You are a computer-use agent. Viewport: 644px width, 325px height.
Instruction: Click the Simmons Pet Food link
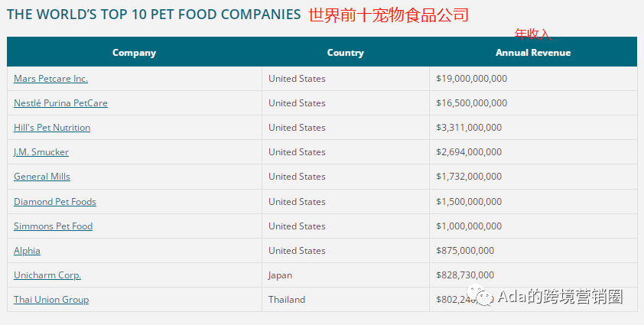pos(54,226)
